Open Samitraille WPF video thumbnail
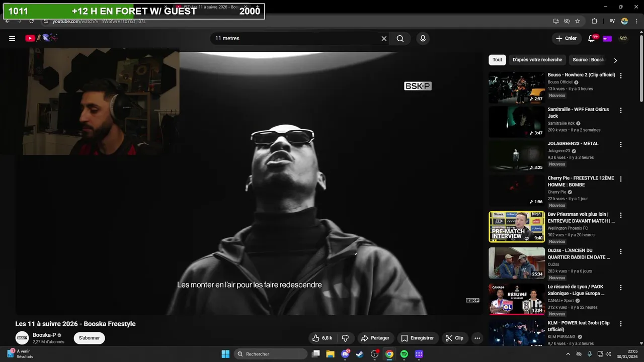This screenshot has width=644, height=362. (x=517, y=122)
